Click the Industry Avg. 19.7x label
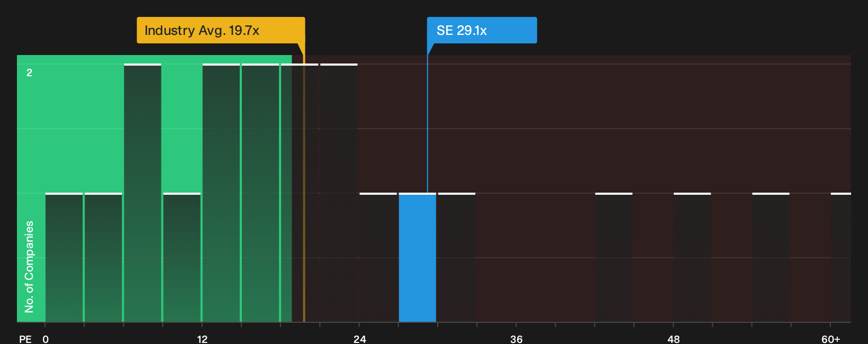 221,30
